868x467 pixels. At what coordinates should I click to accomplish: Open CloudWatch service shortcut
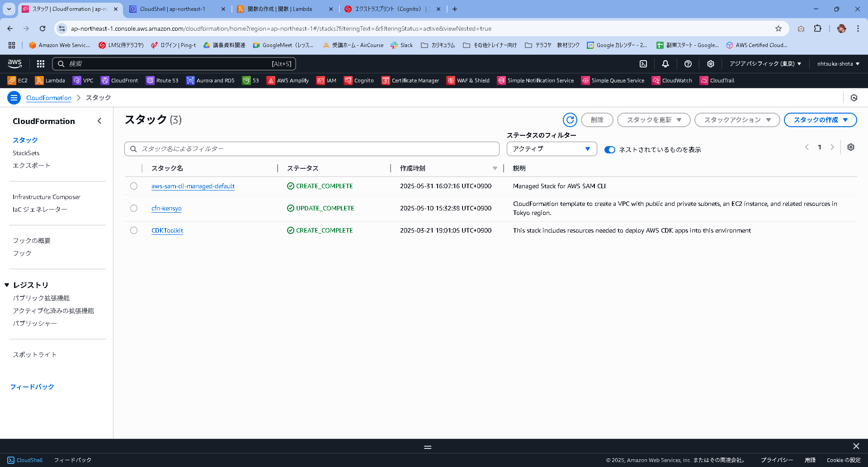[x=672, y=81]
